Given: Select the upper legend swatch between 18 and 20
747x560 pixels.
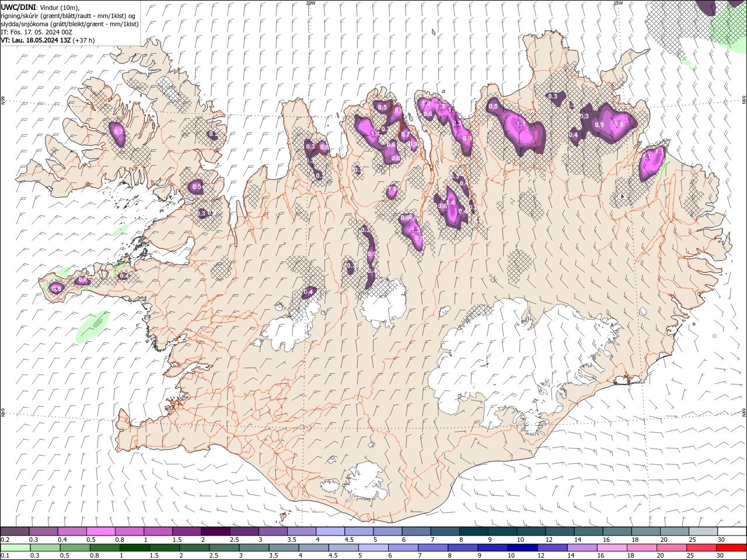Looking at the screenshot, I should [645, 531].
